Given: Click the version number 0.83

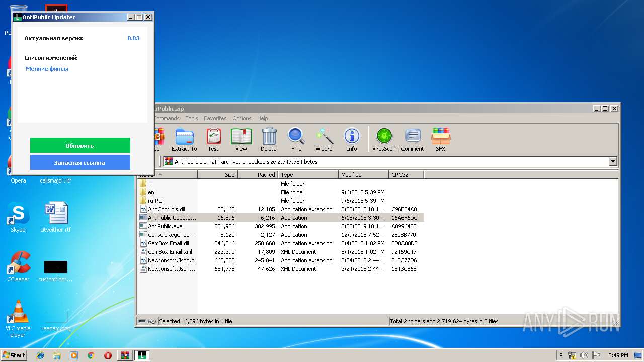Looking at the screenshot, I should tap(133, 38).
